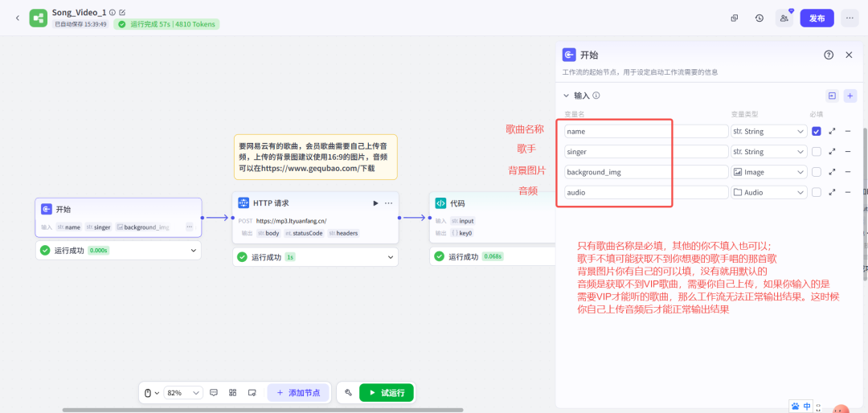
Task: Remove the singer variable with minus
Action: click(x=848, y=152)
